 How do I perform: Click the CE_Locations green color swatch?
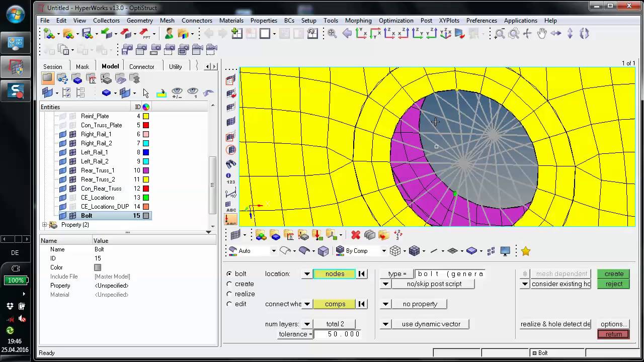(146, 198)
